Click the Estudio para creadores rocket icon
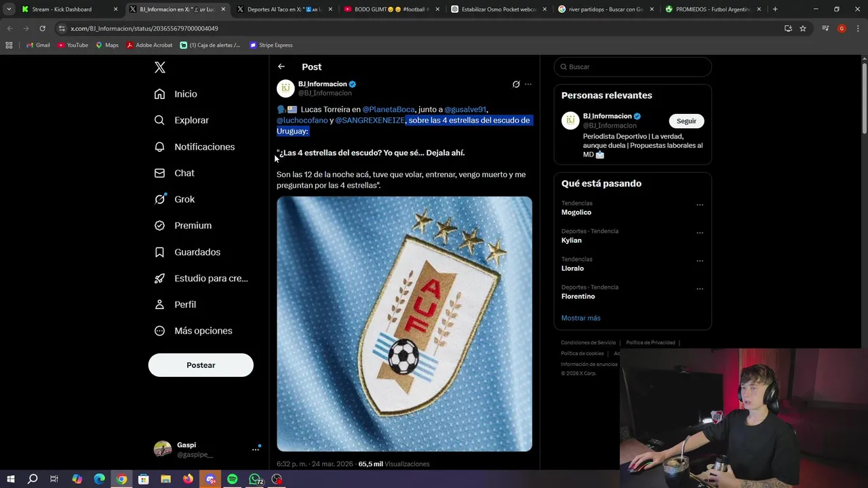 click(x=159, y=278)
